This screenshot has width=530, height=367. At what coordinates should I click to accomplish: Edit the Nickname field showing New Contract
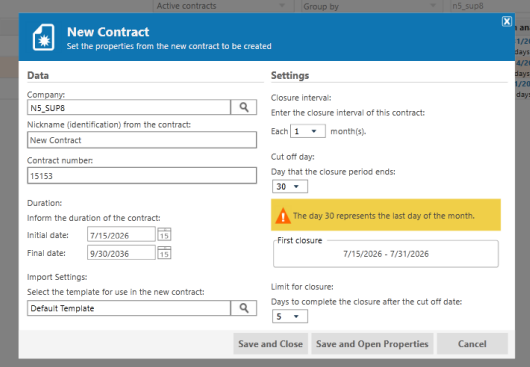[x=142, y=140]
